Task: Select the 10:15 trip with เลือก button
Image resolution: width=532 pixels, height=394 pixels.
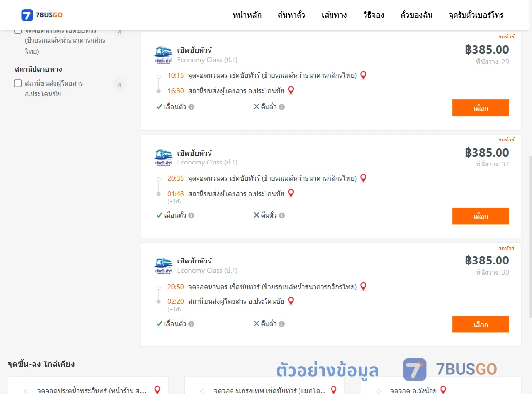Action: pyautogui.click(x=480, y=108)
